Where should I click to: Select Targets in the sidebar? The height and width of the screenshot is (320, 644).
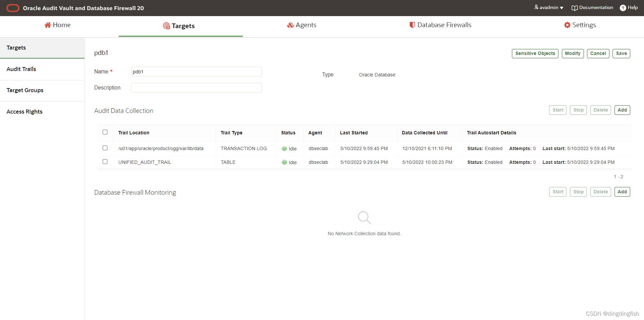42,48
